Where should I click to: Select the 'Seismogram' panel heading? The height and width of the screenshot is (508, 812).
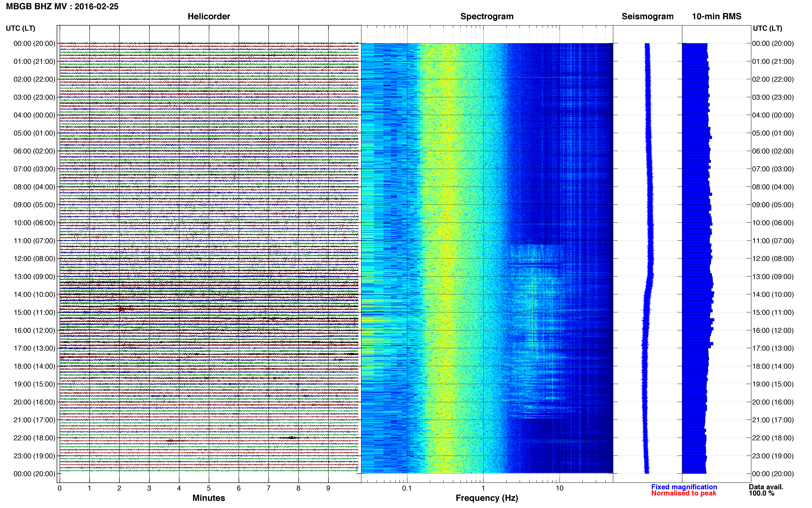(648, 16)
